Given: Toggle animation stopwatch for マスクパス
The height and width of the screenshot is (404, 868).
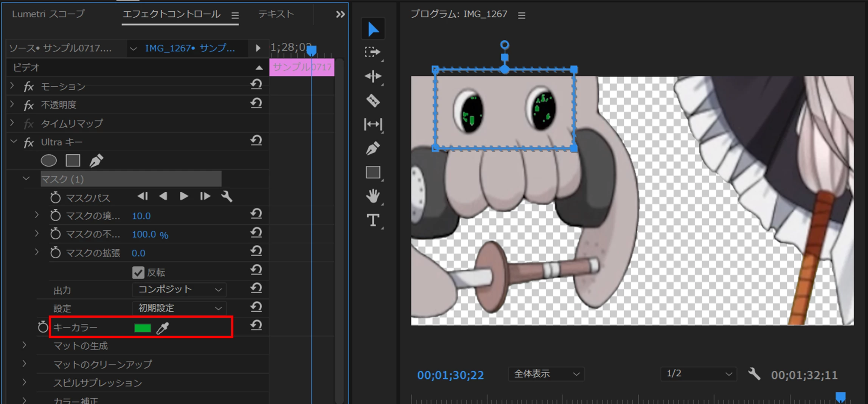Looking at the screenshot, I should 55,197.
